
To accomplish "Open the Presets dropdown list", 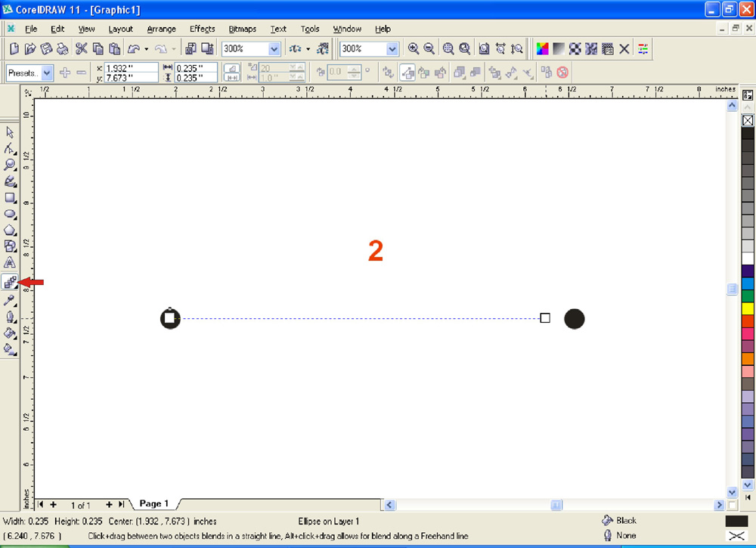I will click(x=47, y=73).
